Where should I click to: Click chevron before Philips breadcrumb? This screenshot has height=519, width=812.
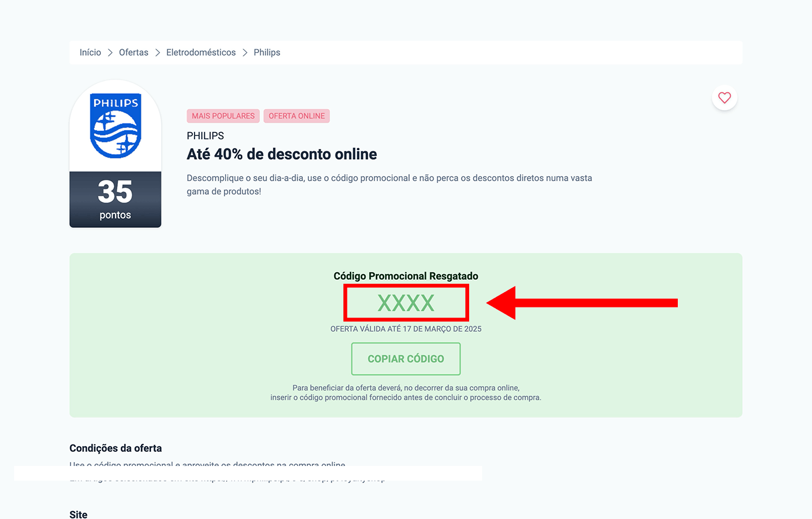tap(245, 52)
